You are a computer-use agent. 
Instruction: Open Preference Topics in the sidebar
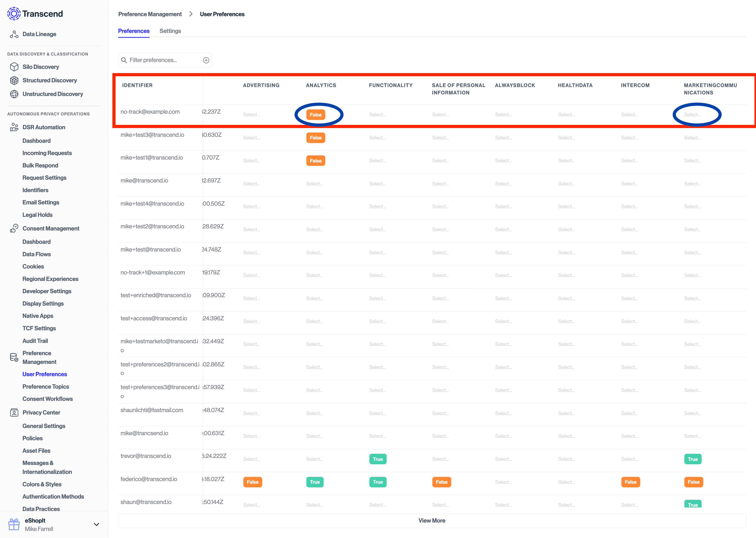[46, 386]
